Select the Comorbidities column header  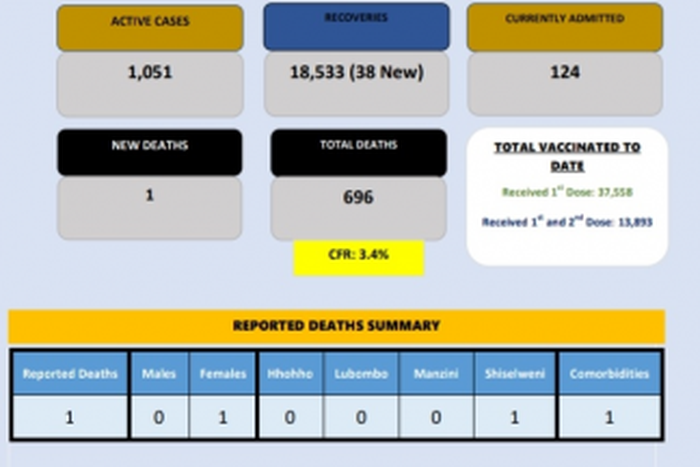[x=609, y=374]
